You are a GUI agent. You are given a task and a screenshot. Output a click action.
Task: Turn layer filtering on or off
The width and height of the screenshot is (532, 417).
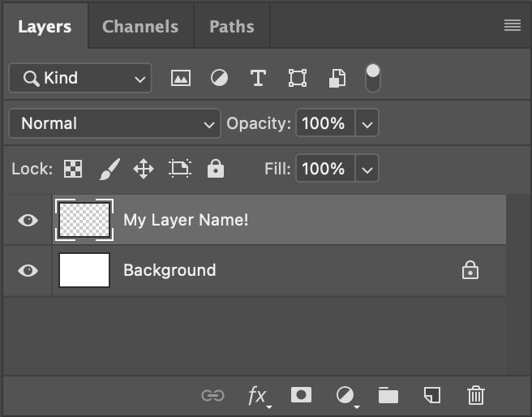[373, 77]
